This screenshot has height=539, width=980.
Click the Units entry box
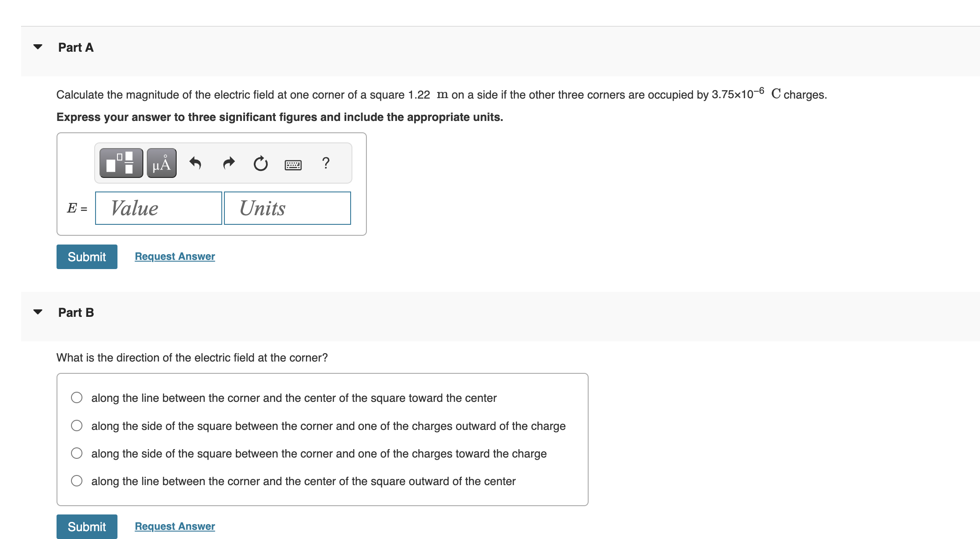click(x=287, y=208)
